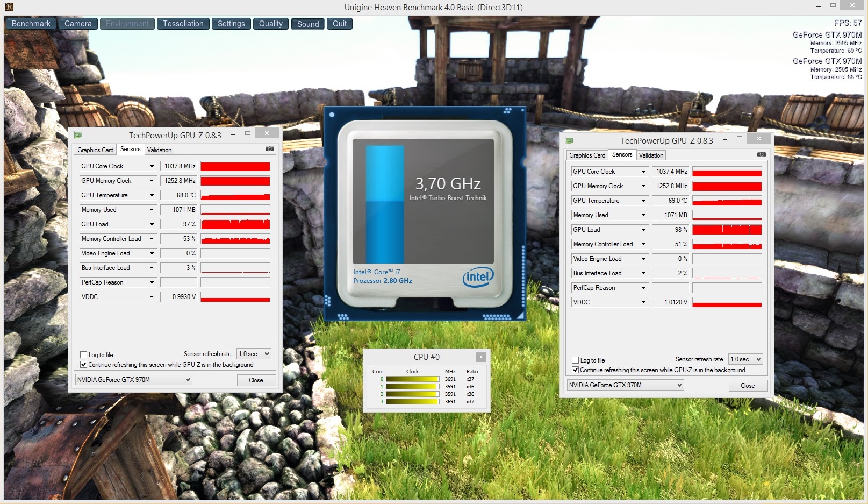
Task: Click the Unigine Heaven window app icon
Action: click(9, 7)
